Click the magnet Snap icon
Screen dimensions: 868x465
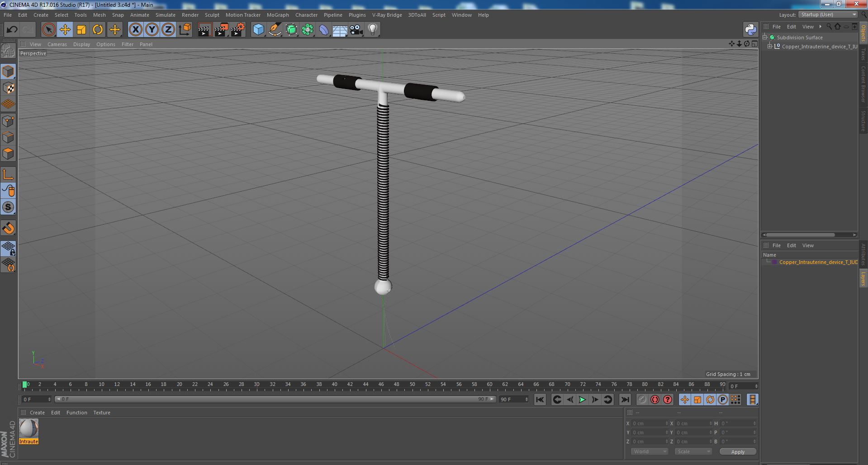tap(8, 228)
